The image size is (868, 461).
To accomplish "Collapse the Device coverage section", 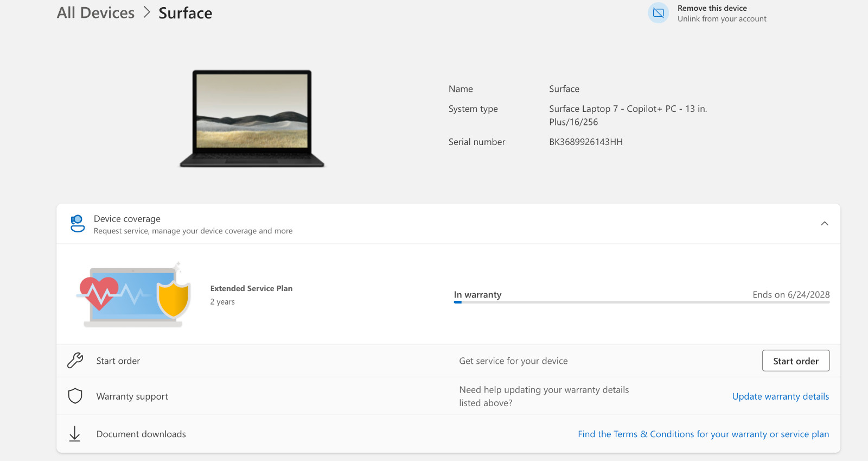I will [824, 224].
